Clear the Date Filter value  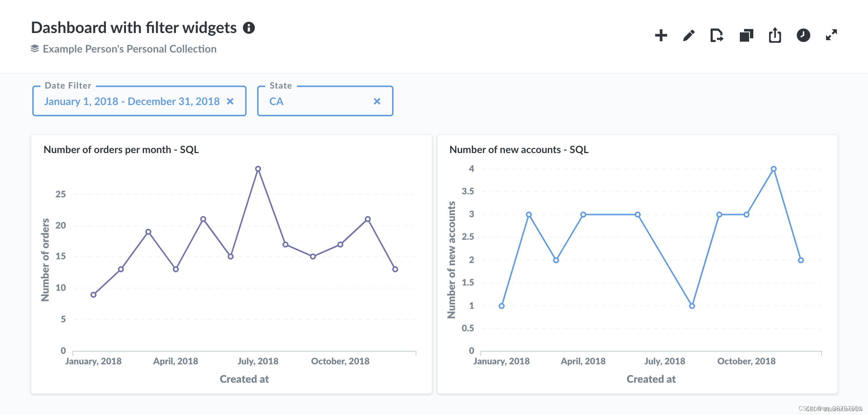tap(230, 101)
